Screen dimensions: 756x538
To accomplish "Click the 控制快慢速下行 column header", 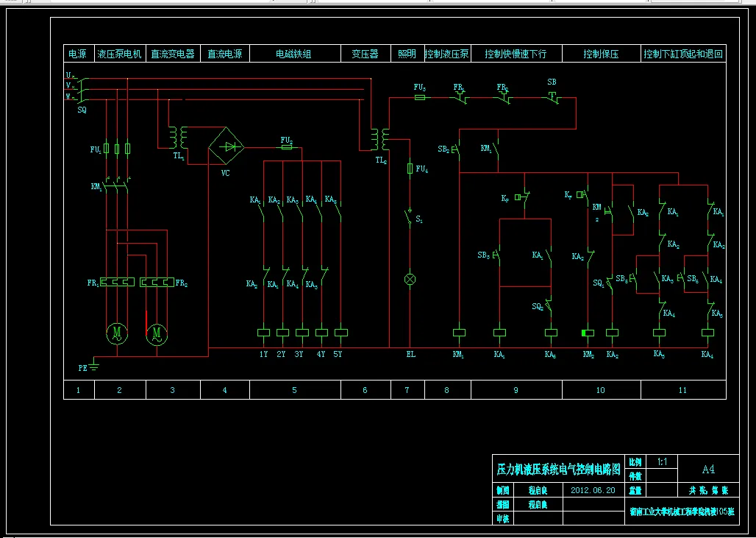I will click(516, 54).
